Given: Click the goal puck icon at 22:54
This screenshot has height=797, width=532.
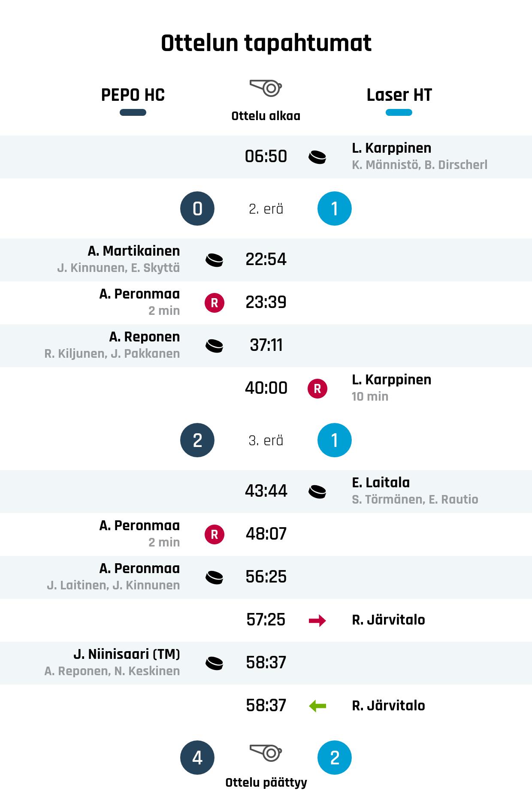Looking at the screenshot, I should pyautogui.click(x=214, y=260).
